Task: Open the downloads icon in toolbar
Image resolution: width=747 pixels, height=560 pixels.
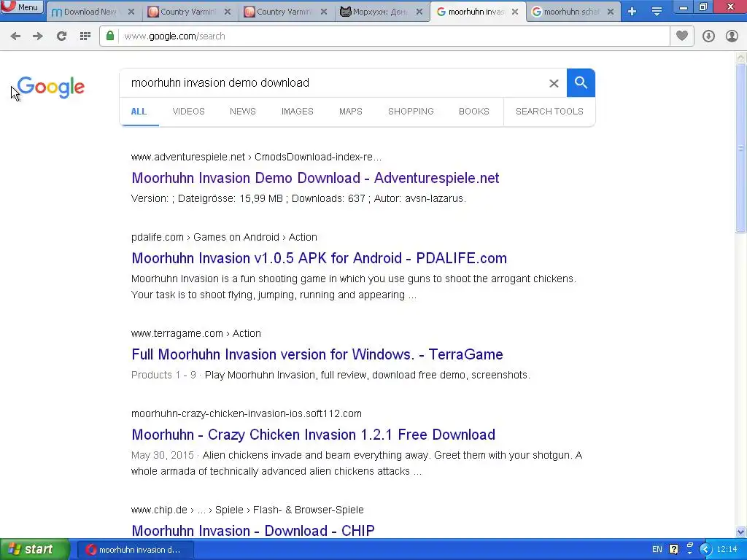Action: click(708, 36)
